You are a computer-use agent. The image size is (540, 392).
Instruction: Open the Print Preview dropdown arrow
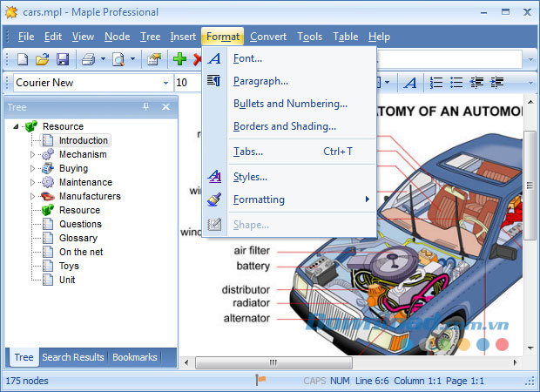coord(132,59)
